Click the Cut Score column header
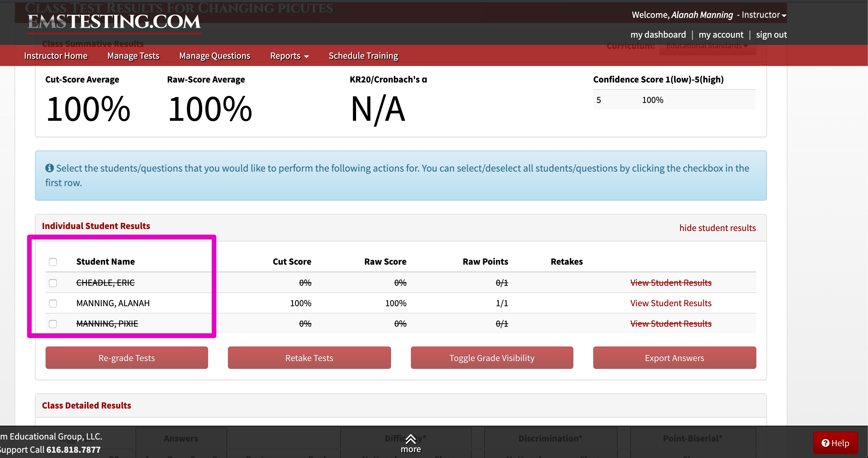Screen dimensions: 868x458 (x=292, y=261)
